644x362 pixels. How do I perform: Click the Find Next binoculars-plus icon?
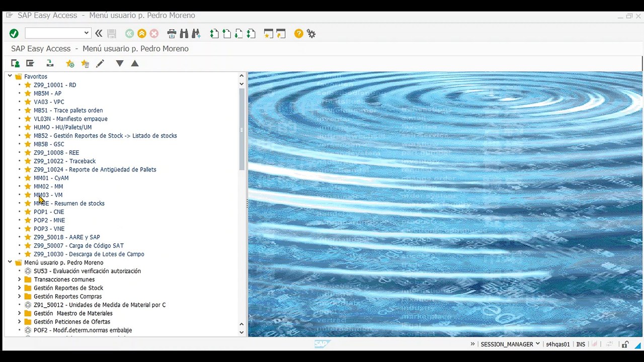click(x=196, y=34)
